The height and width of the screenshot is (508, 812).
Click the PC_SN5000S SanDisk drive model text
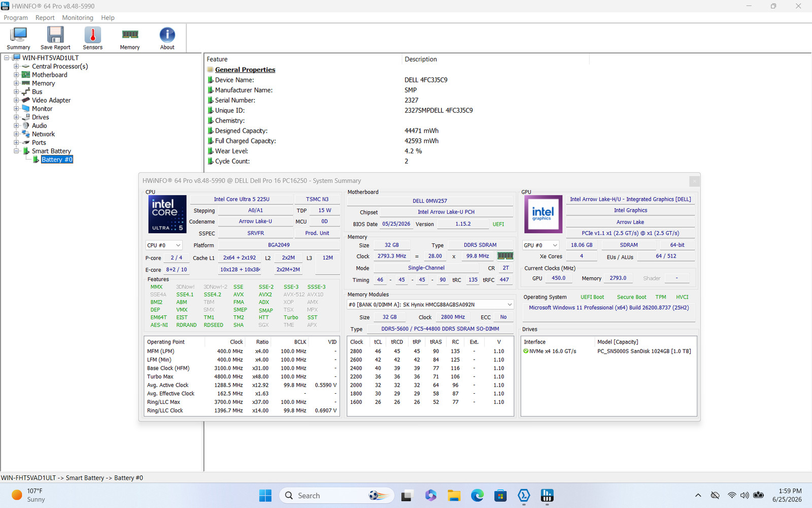point(644,352)
